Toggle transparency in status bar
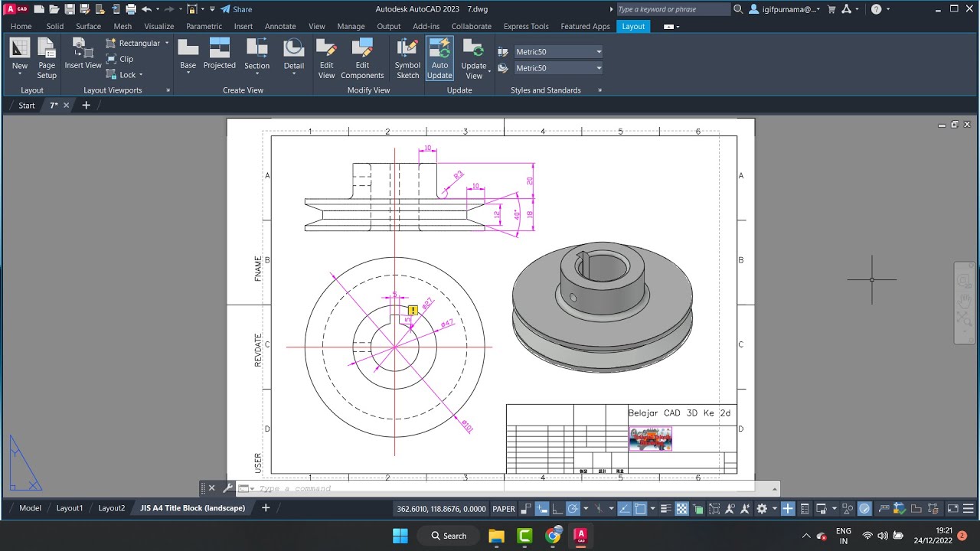Viewport: 980px width, 551px height. pyautogui.click(x=681, y=509)
